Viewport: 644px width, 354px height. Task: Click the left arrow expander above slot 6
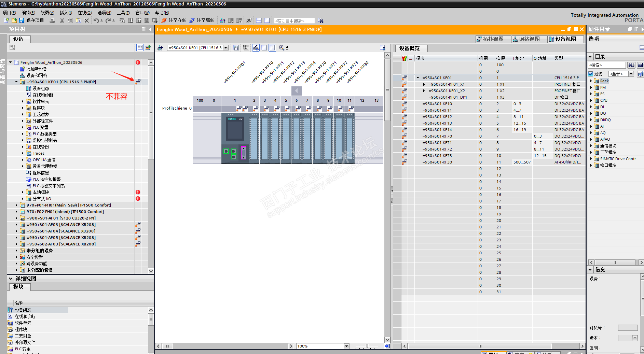(297, 91)
